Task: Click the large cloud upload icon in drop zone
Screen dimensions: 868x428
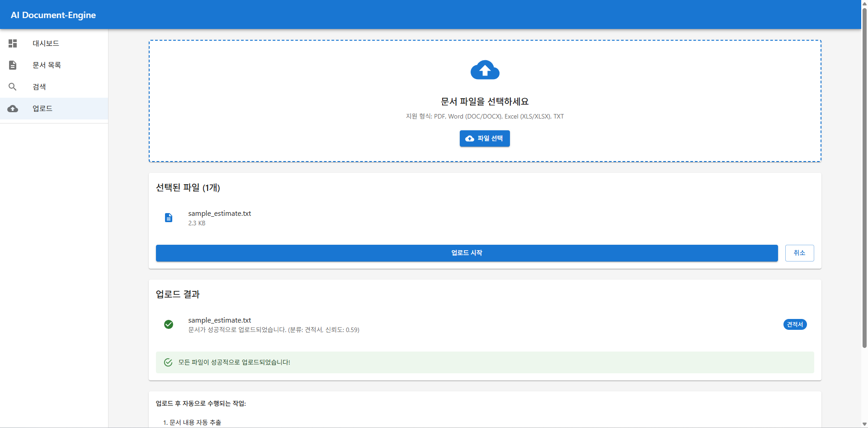Action: pyautogui.click(x=485, y=70)
